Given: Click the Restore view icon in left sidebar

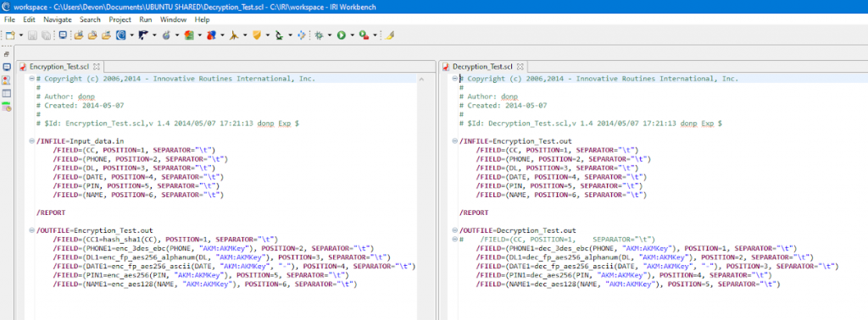Looking at the screenshot, I should click(7, 54).
